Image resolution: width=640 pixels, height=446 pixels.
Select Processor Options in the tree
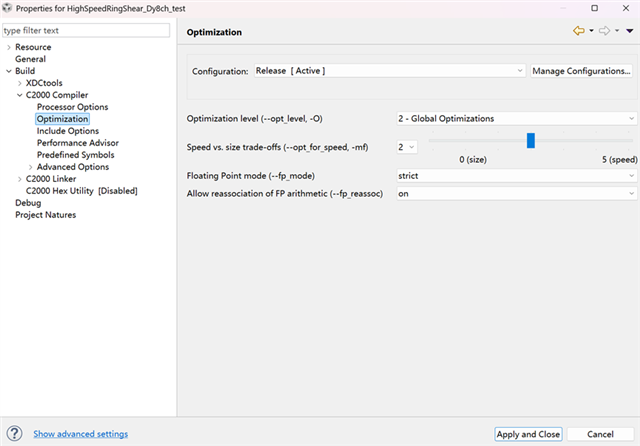click(72, 107)
